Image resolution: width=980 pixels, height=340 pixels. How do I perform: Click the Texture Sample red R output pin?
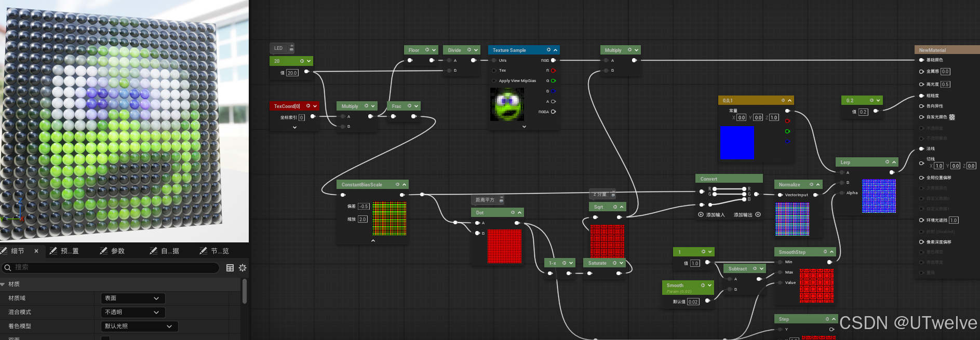click(553, 71)
